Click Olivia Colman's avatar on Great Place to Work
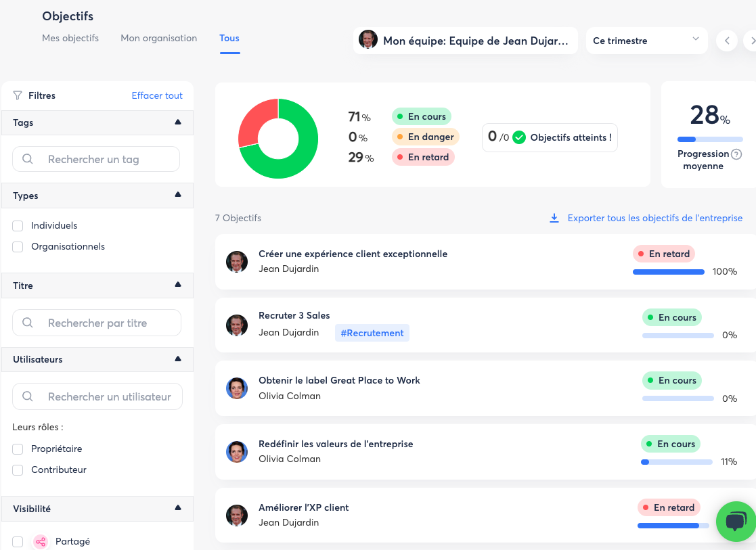Image resolution: width=756 pixels, height=550 pixels. tap(237, 388)
